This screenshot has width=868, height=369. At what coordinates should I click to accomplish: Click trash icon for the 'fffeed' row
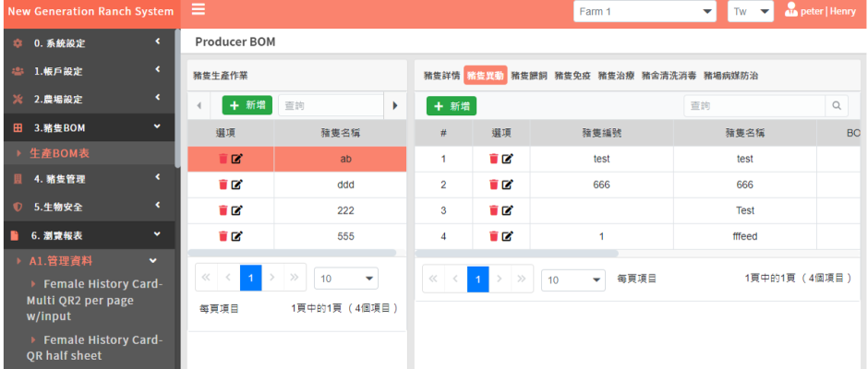coord(494,236)
